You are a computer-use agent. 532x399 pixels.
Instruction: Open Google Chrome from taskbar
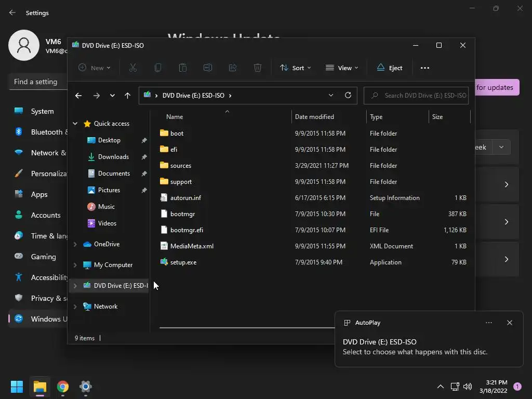pos(63,387)
